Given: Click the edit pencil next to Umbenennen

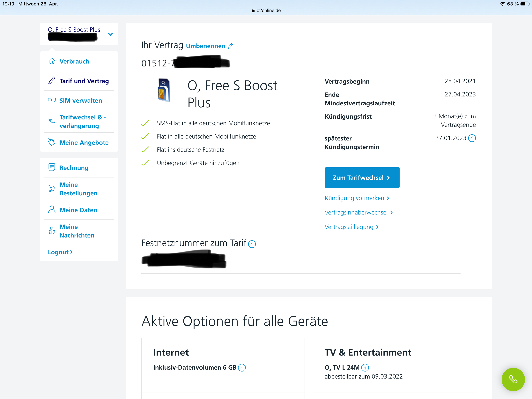Looking at the screenshot, I should click(x=231, y=46).
